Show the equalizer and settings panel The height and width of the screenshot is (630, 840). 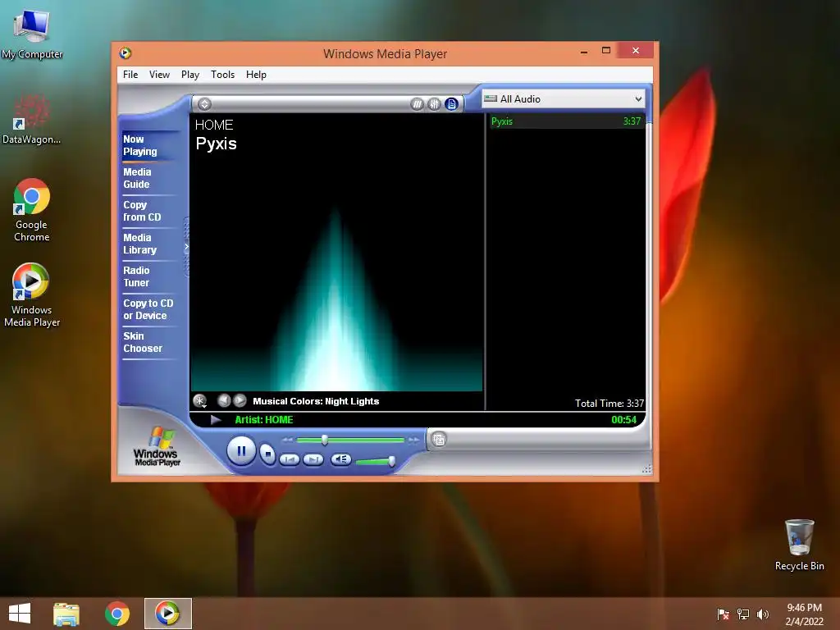point(434,104)
